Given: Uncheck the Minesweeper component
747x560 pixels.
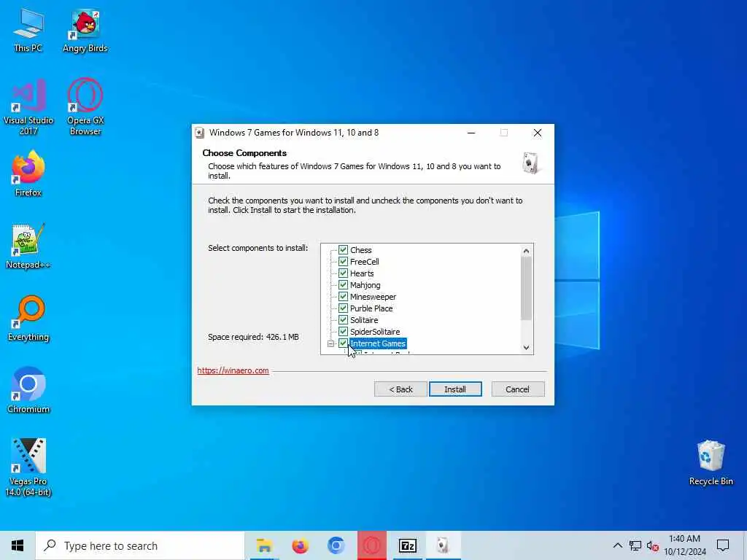Looking at the screenshot, I should (x=343, y=296).
